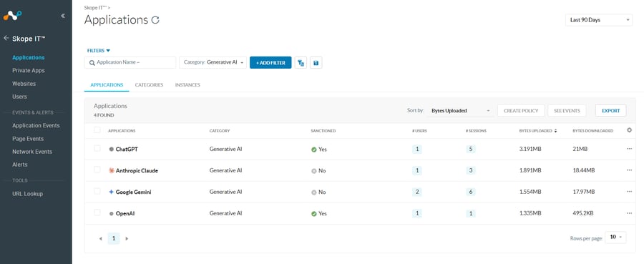Click the OpenAI app icon
Screen dimensions: 644x264
point(112,213)
